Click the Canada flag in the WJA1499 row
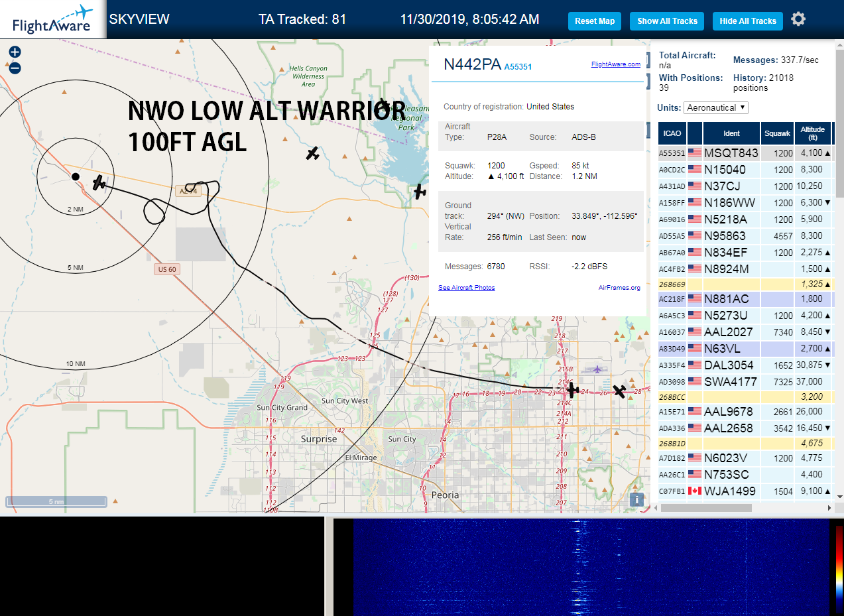 [695, 491]
